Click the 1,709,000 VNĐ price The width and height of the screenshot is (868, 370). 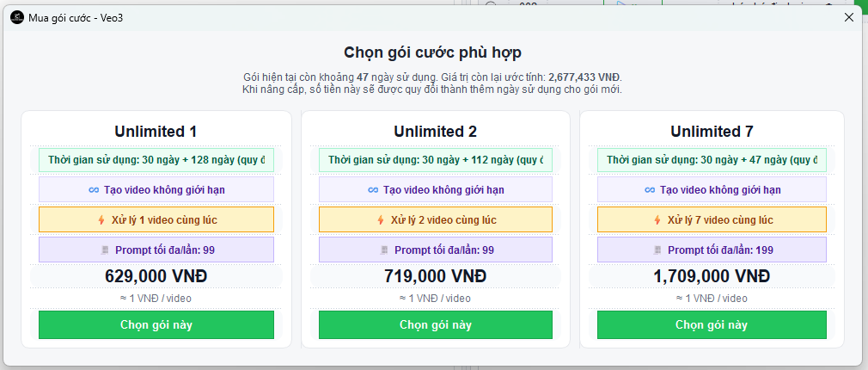(712, 276)
